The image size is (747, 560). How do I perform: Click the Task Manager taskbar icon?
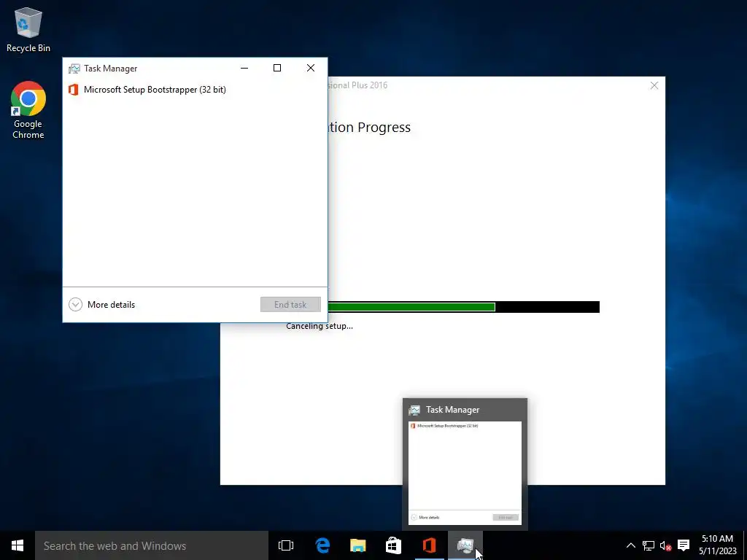pos(465,545)
